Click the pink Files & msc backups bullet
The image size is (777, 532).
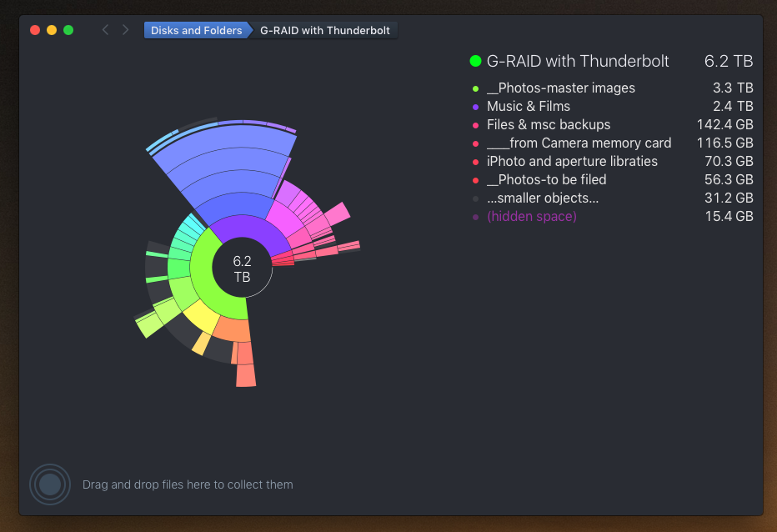[x=476, y=125]
